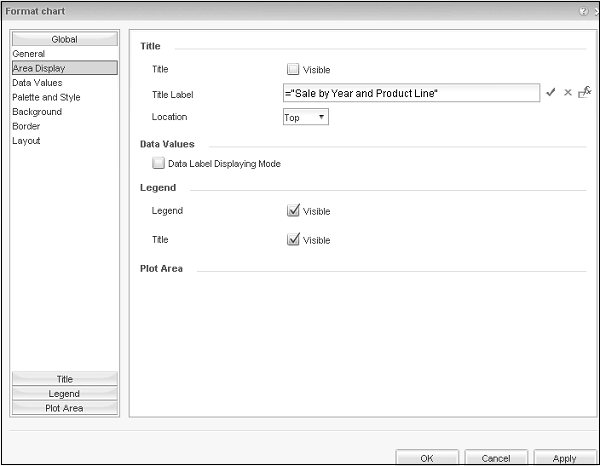Viewport: 600px width, 466px height.
Task: Cancel the title label formula edit
Action: point(568,92)
